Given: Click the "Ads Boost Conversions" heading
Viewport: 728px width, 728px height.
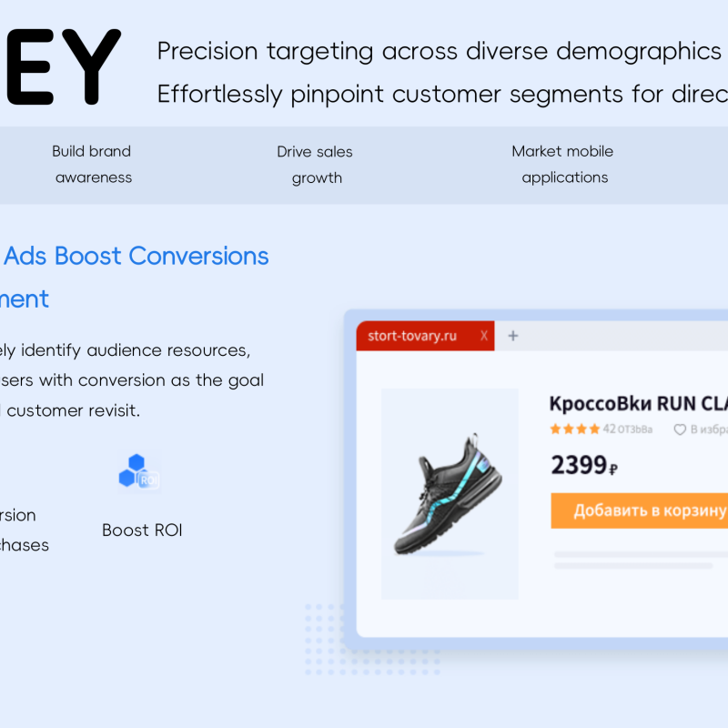Looking at the screenshot, I should (136, 257).
